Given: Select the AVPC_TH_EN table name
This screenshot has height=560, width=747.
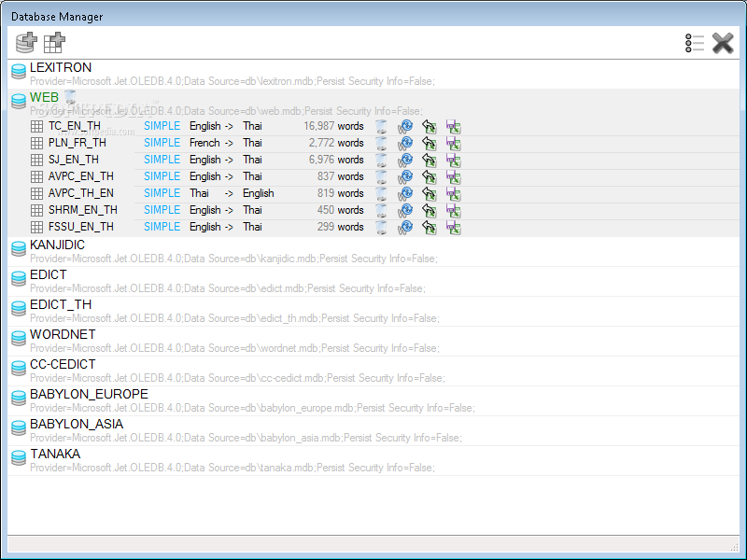Looking at the screenshot, I should (81, 193).
